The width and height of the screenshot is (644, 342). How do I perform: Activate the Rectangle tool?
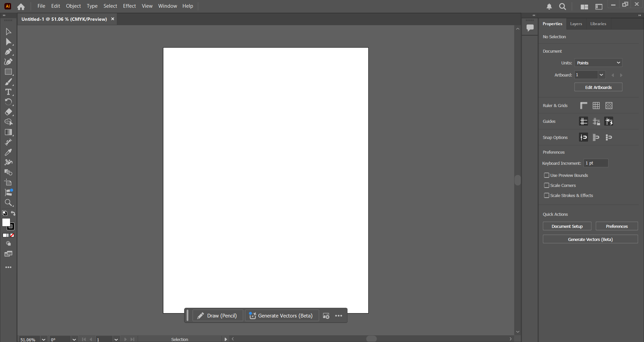tap(9, 72)
